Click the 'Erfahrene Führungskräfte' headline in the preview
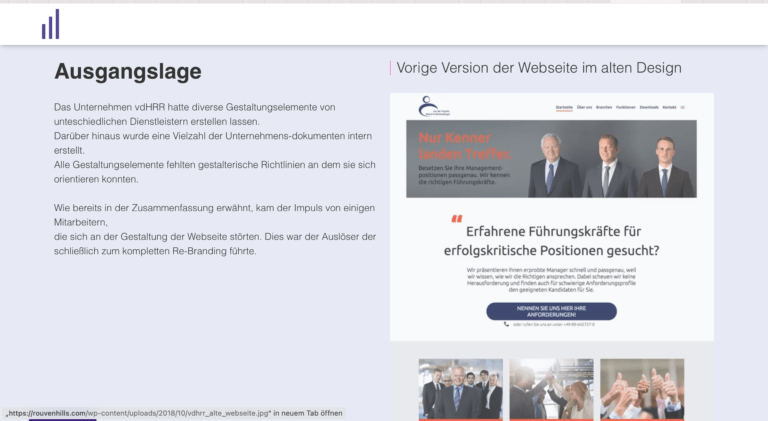 coord(551,241)
